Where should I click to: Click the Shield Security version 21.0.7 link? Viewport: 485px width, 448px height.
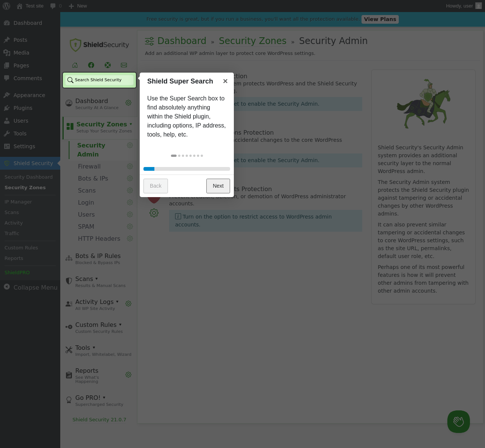99,419
